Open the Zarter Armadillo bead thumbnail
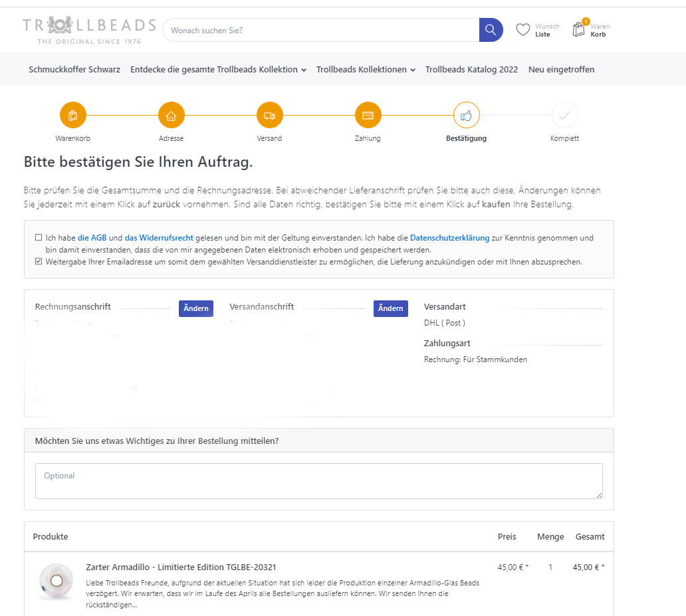Screen dimensions: 686x616 (57, 581)
